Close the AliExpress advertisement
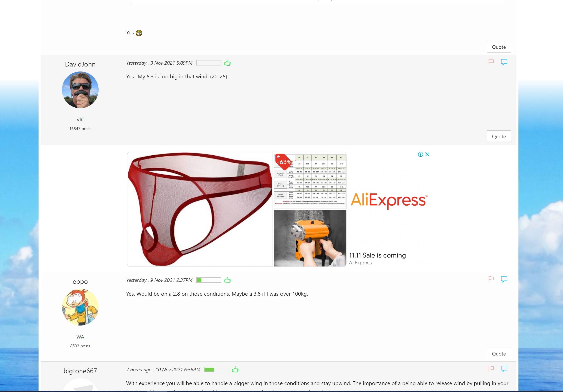Screen dimensions: 563x392 coord(427,155)
